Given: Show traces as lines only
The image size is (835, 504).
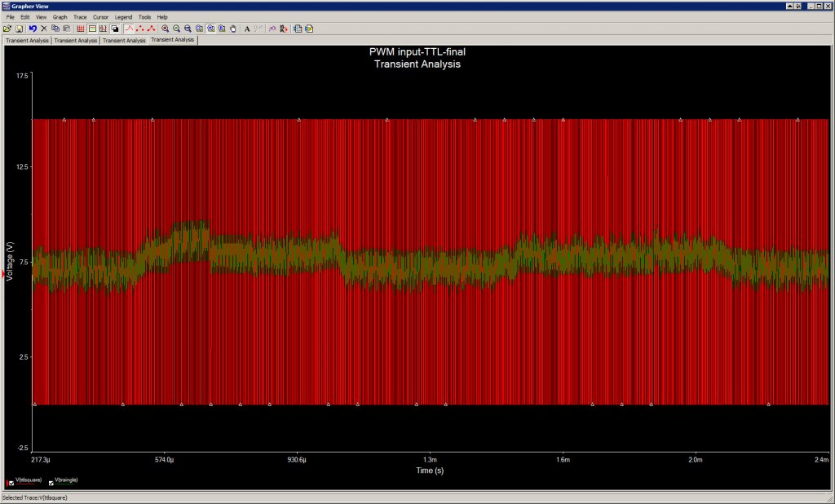Looking at the screenshot, I should pyautogui.click(x=129, y=29).
